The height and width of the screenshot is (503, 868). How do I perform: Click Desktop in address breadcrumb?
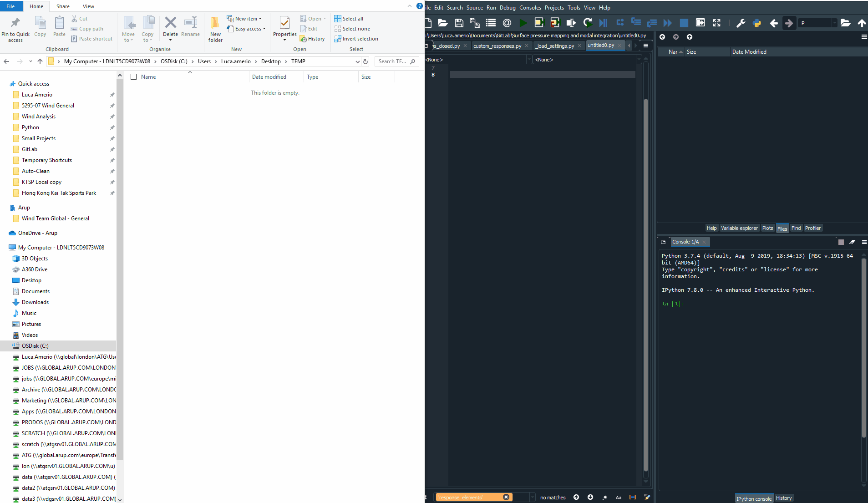click(271, 61)
